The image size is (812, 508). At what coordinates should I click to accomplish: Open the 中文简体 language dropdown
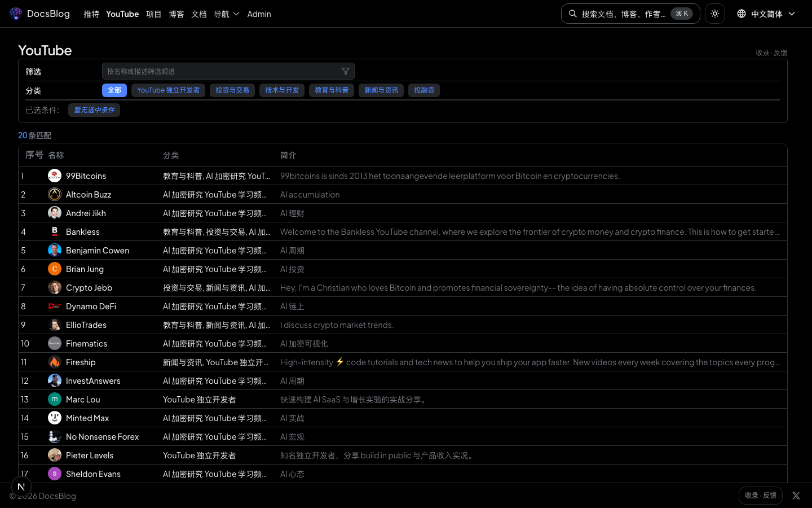[767, 14]
